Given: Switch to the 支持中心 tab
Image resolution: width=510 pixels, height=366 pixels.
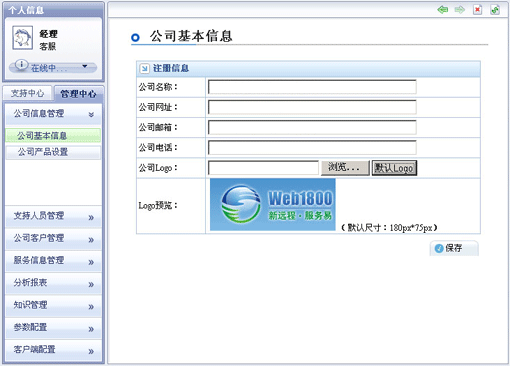Looking at the screenshot, I should pyautogui.click(x=27, y=93).
